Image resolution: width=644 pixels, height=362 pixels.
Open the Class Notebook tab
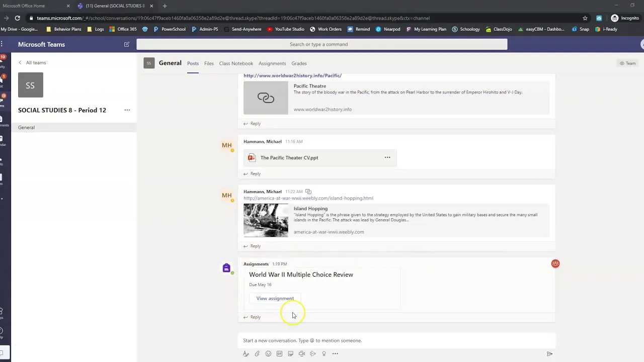coord(236,63)
